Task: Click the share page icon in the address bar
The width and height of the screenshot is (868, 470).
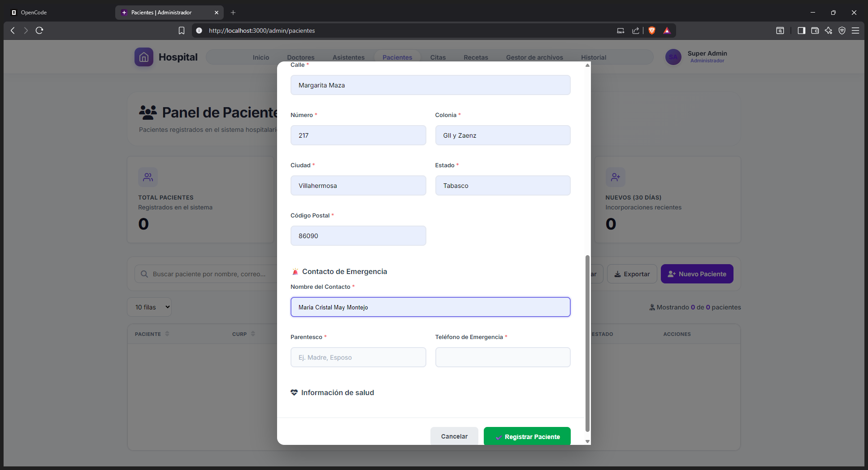Action: 636,30
